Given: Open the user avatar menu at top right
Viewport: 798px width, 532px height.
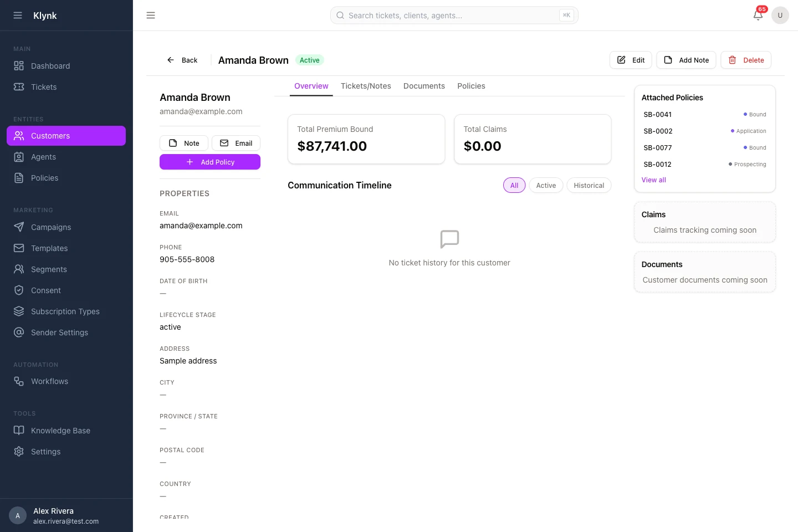Looking at the screenshot, I should 780,16.
